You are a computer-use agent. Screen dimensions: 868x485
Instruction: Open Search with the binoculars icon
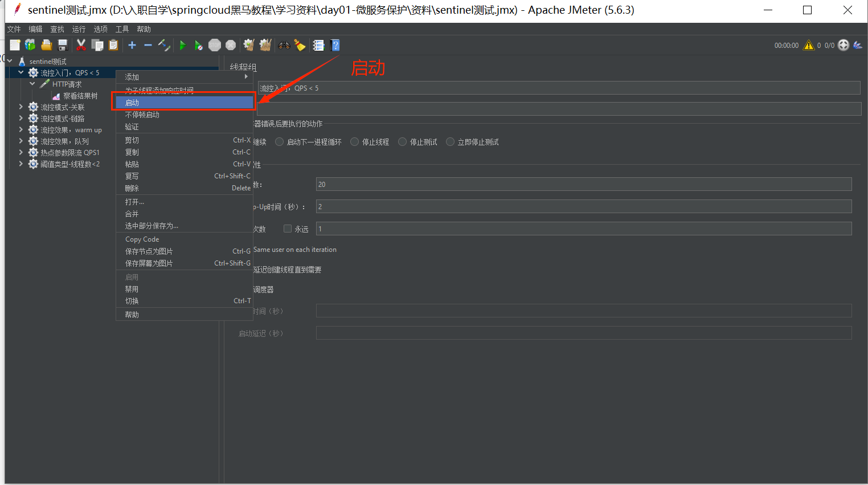pos(284,45)
